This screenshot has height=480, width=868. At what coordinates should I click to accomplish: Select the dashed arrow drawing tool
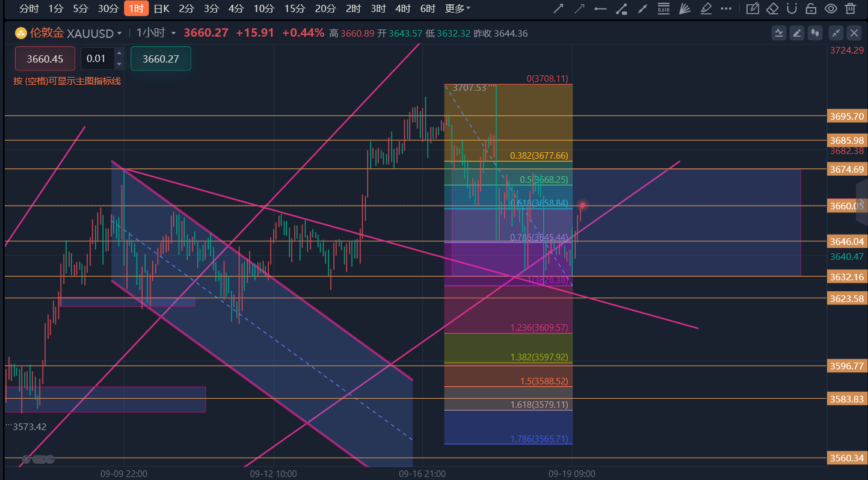pos(579,8)
